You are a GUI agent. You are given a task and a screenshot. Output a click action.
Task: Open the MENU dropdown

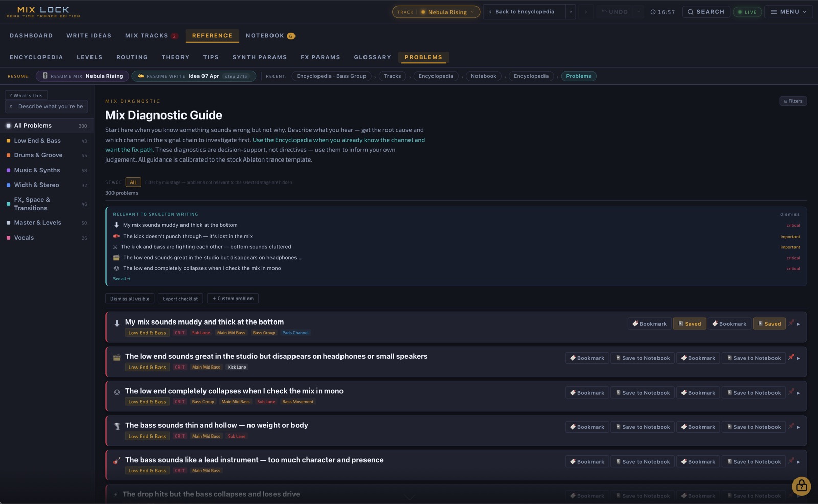(789, 12)
